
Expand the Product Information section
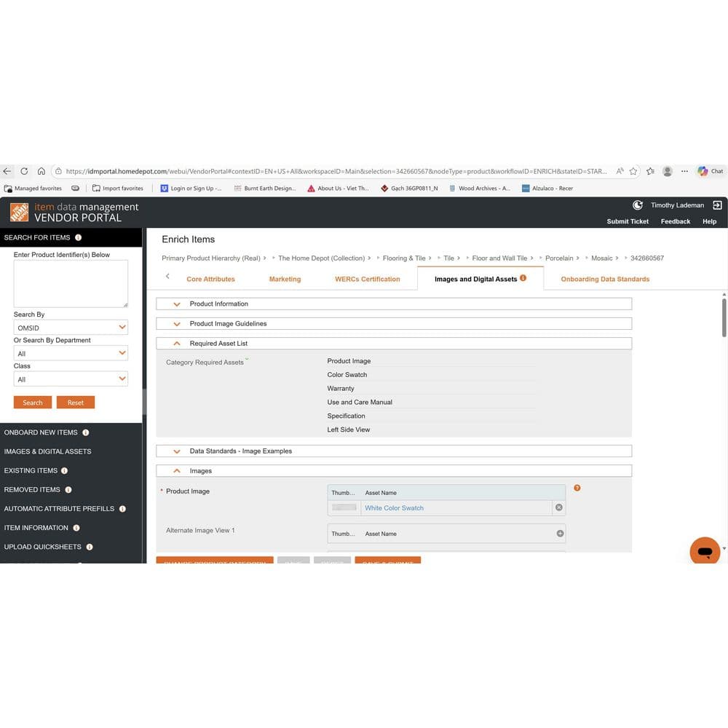tap(394, 304)
